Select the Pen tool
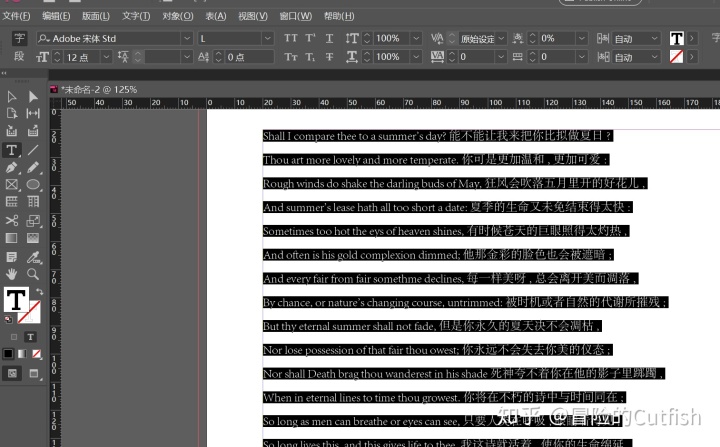 tap(11, 167)
